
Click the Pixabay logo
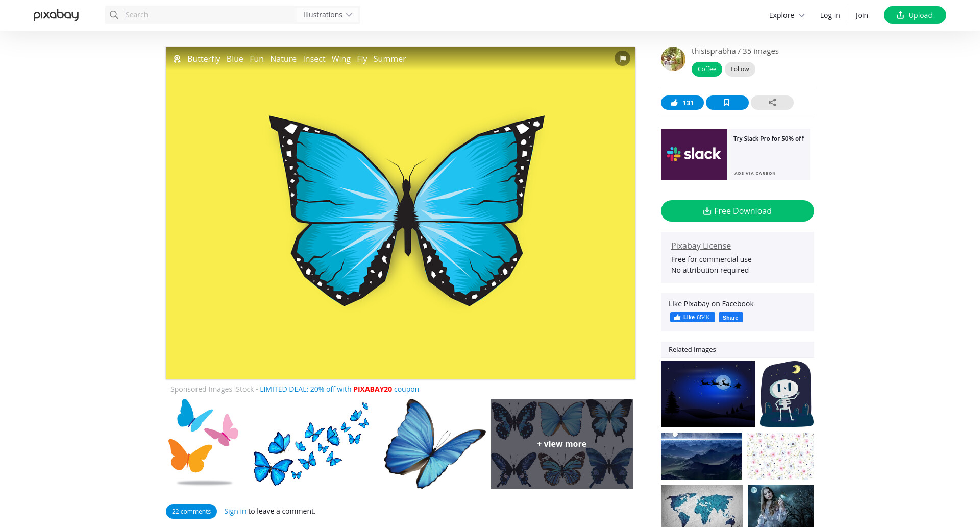point(56,15)
